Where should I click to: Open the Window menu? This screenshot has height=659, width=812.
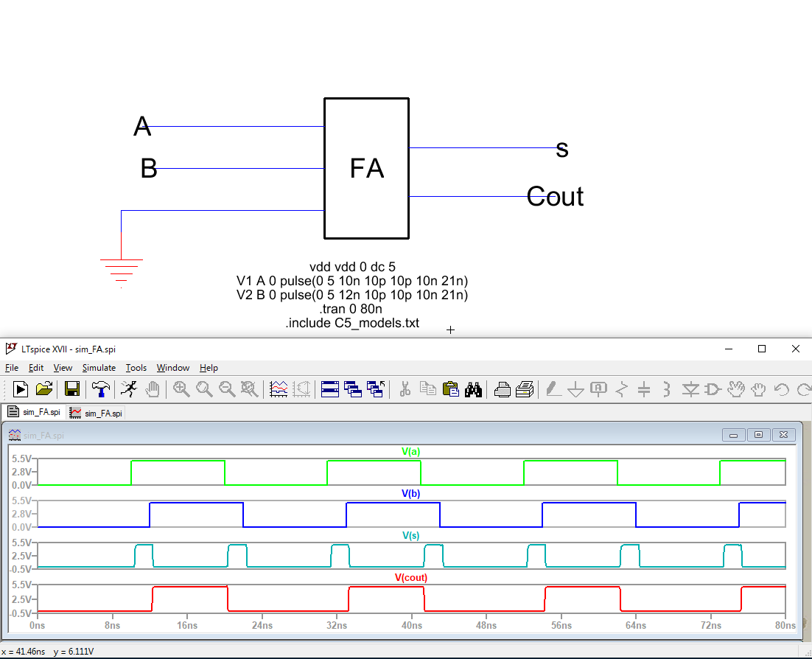(173, 368)
